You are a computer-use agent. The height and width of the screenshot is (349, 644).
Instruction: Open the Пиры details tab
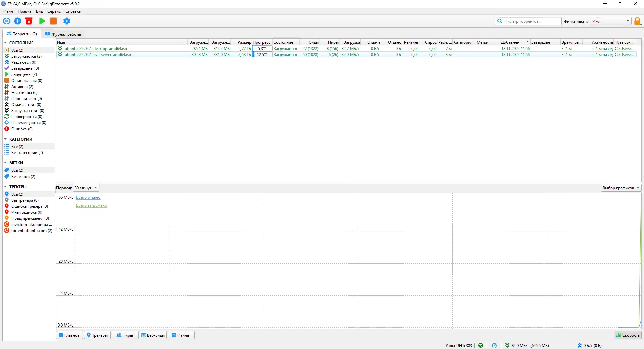(x=125, y=335)
